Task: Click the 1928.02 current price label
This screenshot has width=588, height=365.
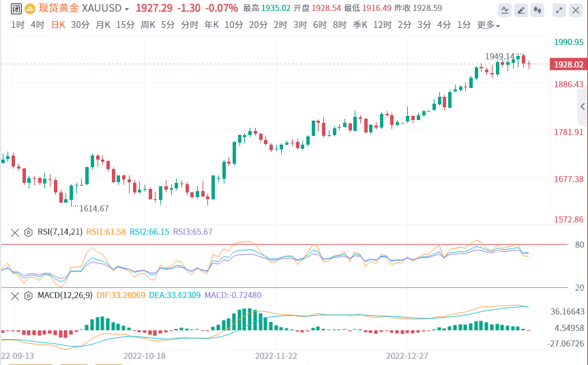Action: (x=568, y=64)
